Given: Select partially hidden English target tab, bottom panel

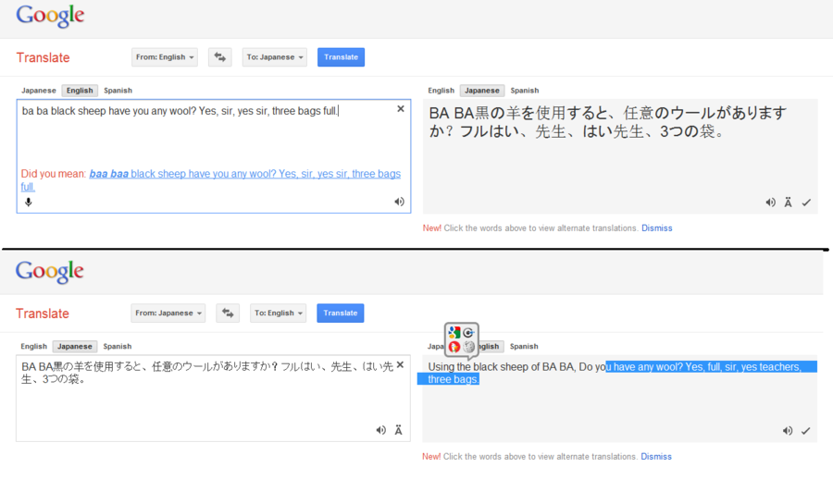Looking at the screenshot, I should (491, 347).
